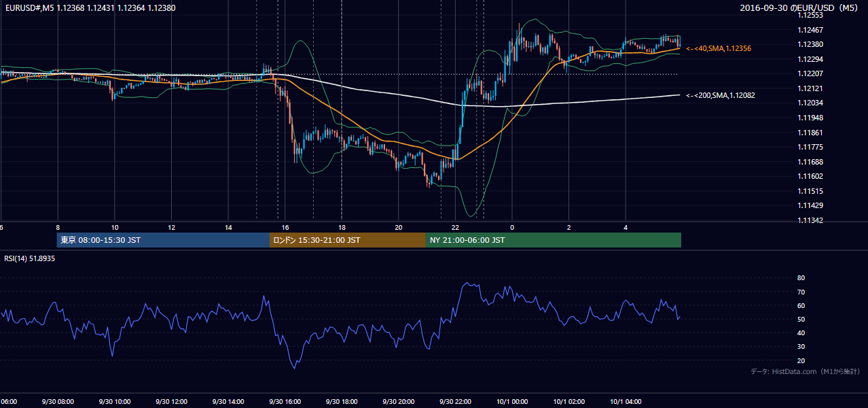Click RSI scale value 50
Viewport: 868px width, 408px height.
[x=801, y=320]
